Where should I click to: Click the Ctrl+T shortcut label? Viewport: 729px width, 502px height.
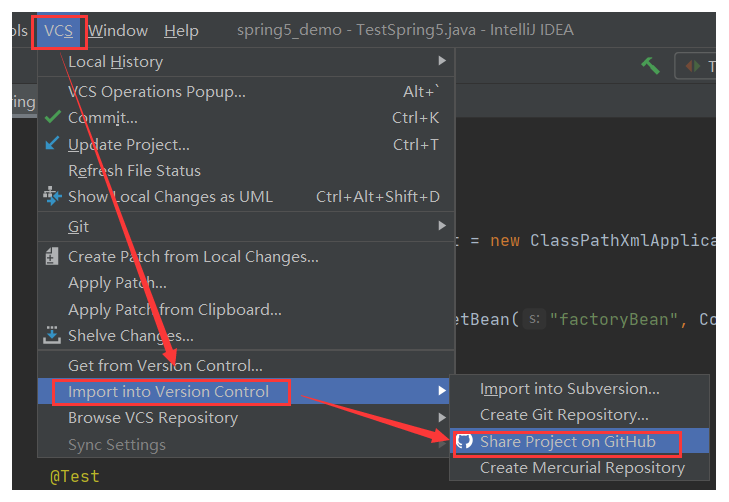pyautogui.click(x=416, y=145)
